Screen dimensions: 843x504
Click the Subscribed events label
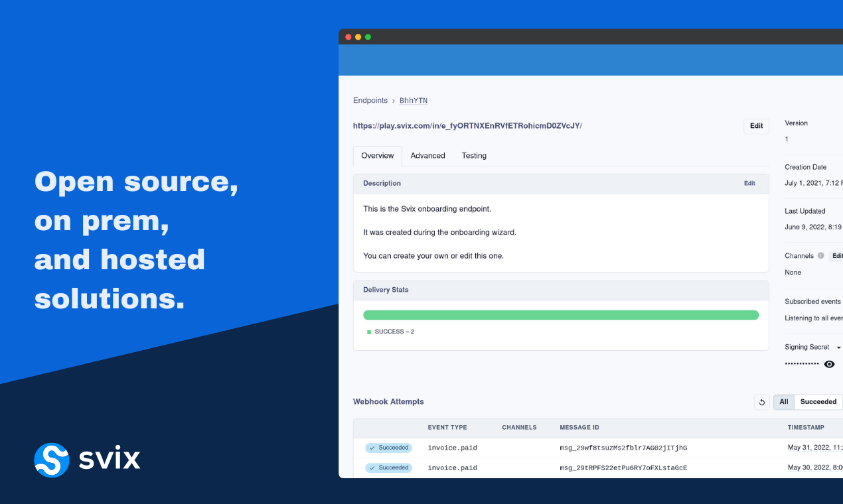(812, 302)
